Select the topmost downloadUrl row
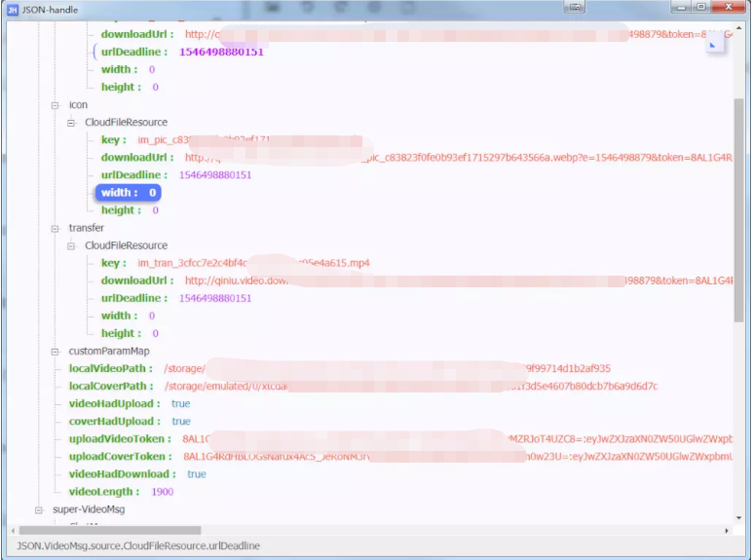 pyautogui.click(x=416, y=34)
